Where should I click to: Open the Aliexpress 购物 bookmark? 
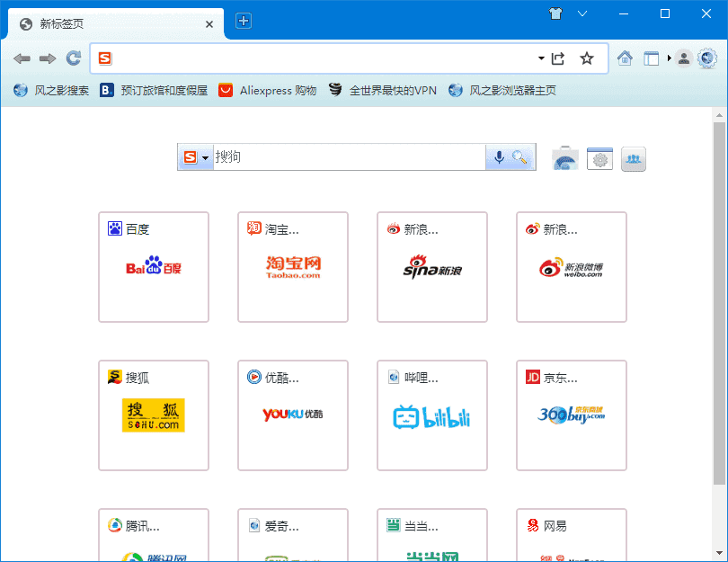coord(266,90)
